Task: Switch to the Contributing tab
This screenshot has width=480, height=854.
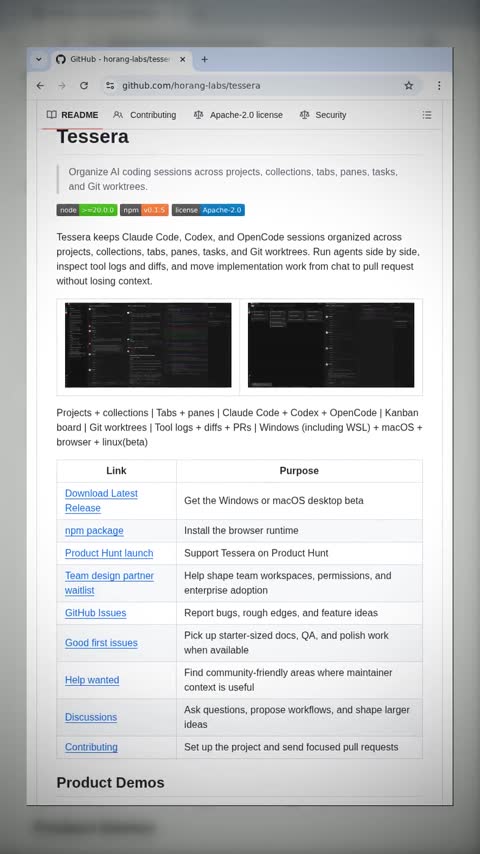Action: point(145,115)
